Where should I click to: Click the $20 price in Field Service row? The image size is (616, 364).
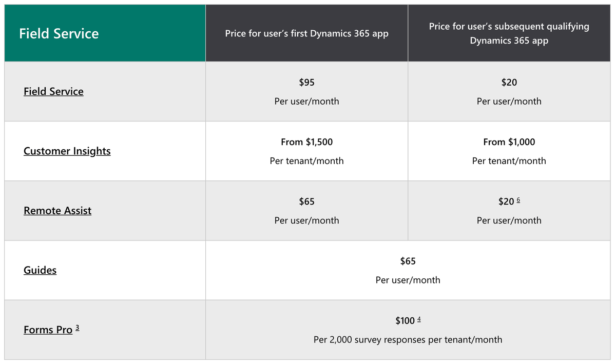click(509, 83)
